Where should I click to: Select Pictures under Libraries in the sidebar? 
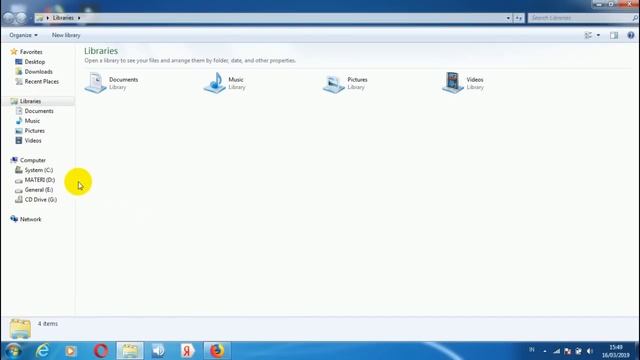(35, 131)
